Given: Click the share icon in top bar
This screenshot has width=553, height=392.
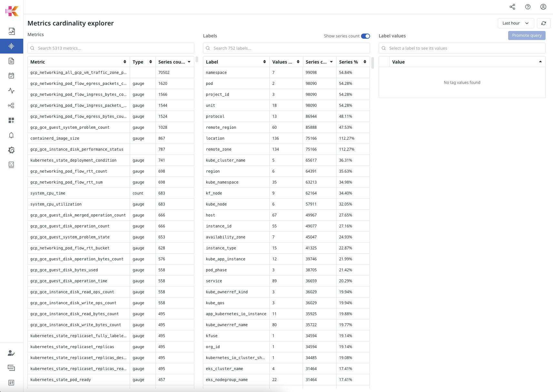Looking at the screenshot, I should [x=512, y=7].
